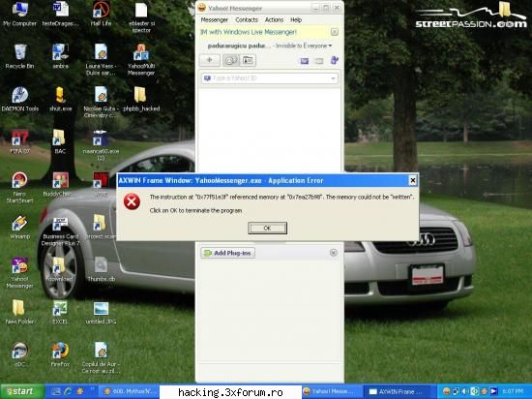Click the volume icon in system tray
The height and width of the screenshot is (399, 532).
click(x=465, y=392)
